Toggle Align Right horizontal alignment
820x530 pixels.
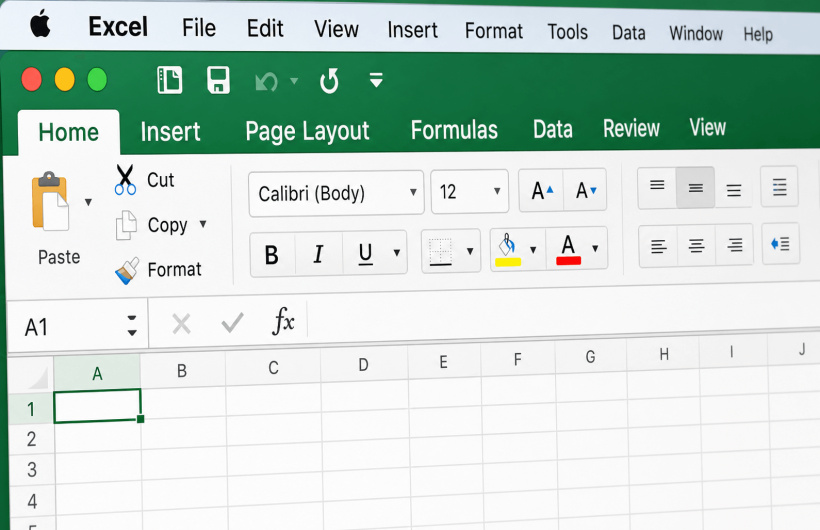[x=734, y=244]
